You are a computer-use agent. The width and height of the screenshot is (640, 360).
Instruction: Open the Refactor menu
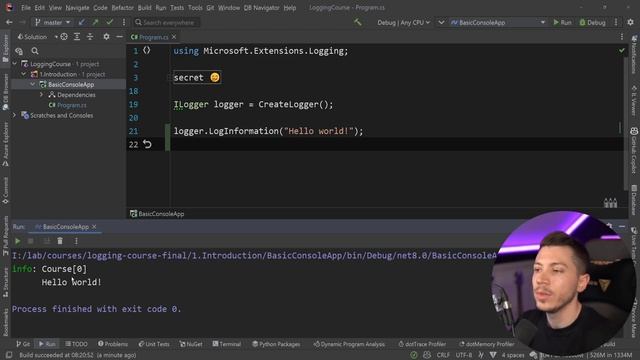(122, 8)
